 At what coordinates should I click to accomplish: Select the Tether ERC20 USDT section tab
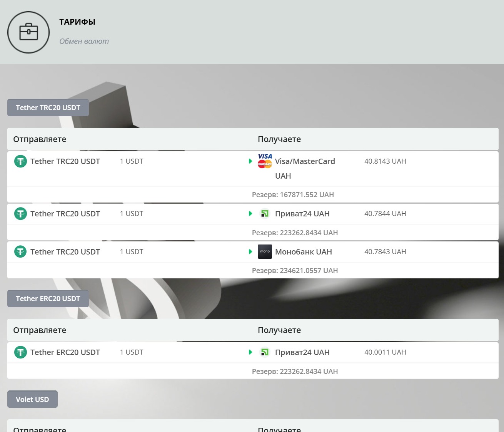(48, 299)
